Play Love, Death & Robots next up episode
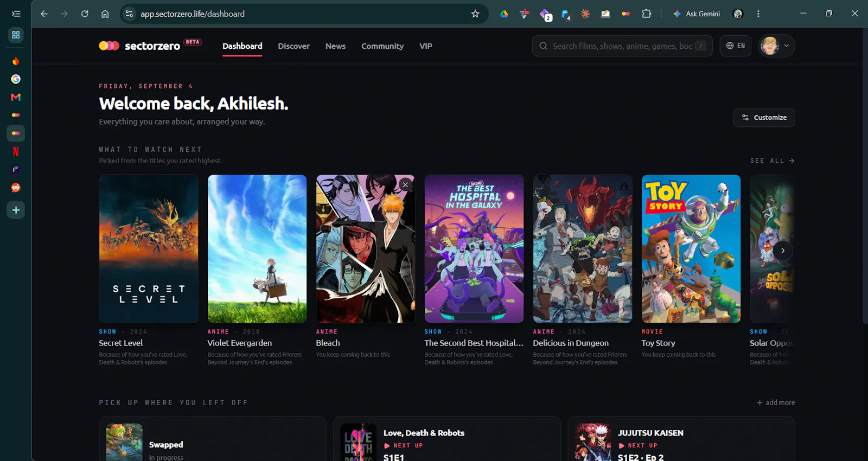The image size is (868, 461). pos(403,446)
